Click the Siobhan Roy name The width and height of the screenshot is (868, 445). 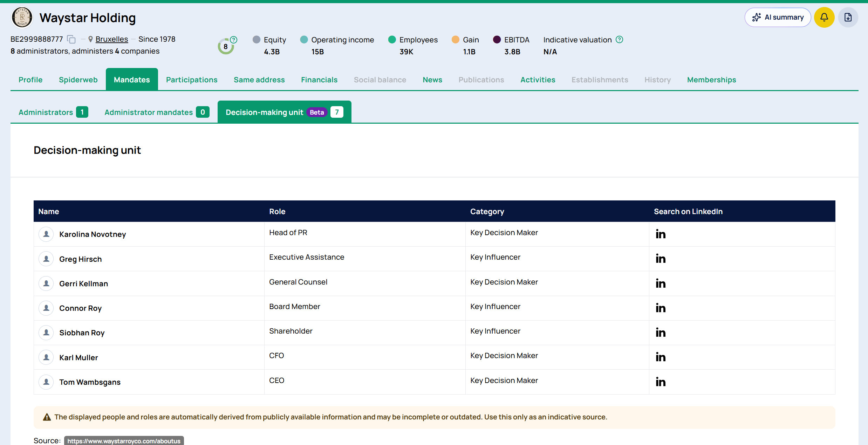tap(82, 333)
